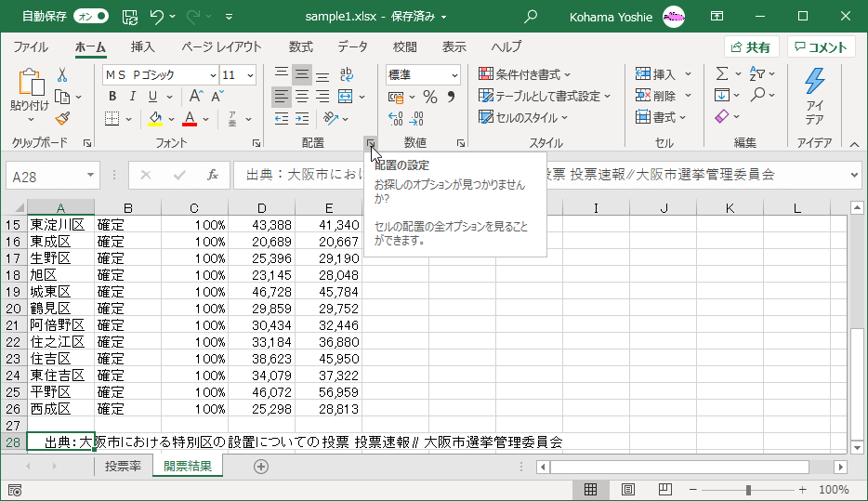Viewport: 868px width, 501px height.
Task: Open the データ ribbon tab
Action: point(352,47)
